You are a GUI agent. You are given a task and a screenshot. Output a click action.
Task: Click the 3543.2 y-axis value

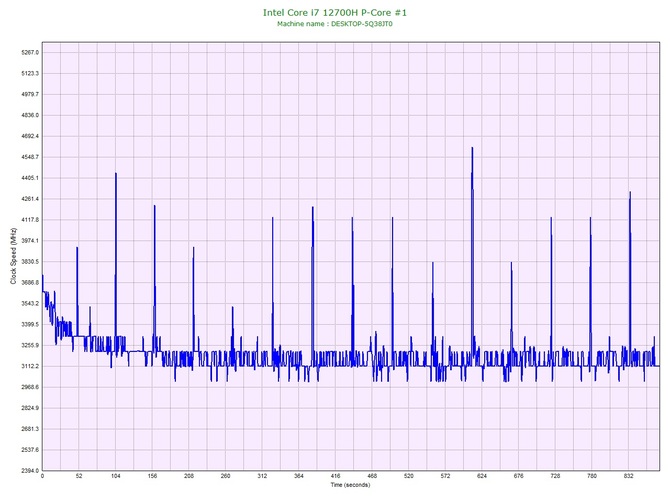click(x=30, y=304)
